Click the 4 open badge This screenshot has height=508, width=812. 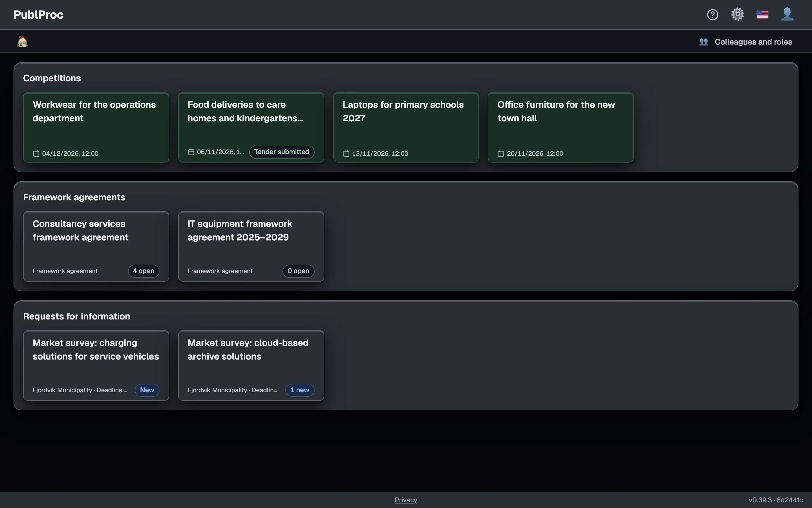(144, 271)
